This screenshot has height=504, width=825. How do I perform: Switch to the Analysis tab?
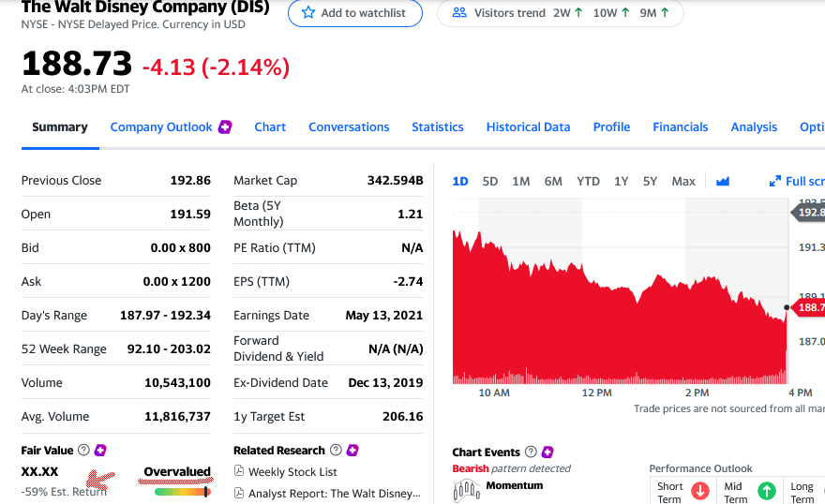click(x=754, y=127)
